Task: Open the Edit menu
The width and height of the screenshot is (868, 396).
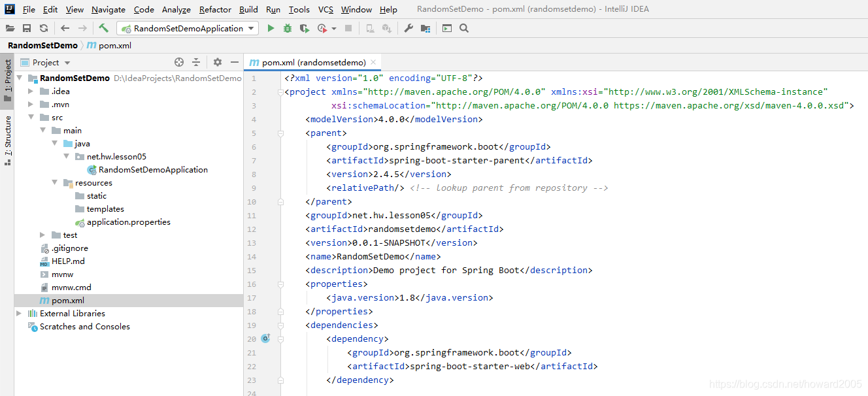Action: (x=50, y=9)
